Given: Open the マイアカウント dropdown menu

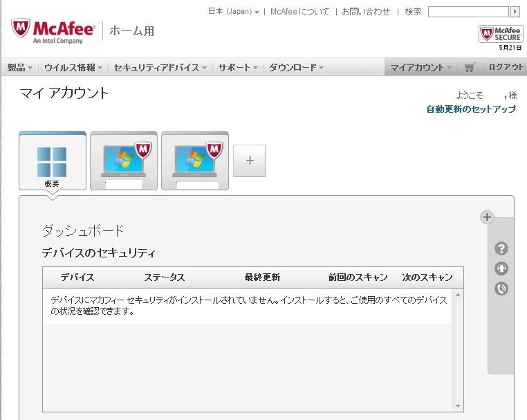Looking at the screenshot, I should [x=420, y=67].
